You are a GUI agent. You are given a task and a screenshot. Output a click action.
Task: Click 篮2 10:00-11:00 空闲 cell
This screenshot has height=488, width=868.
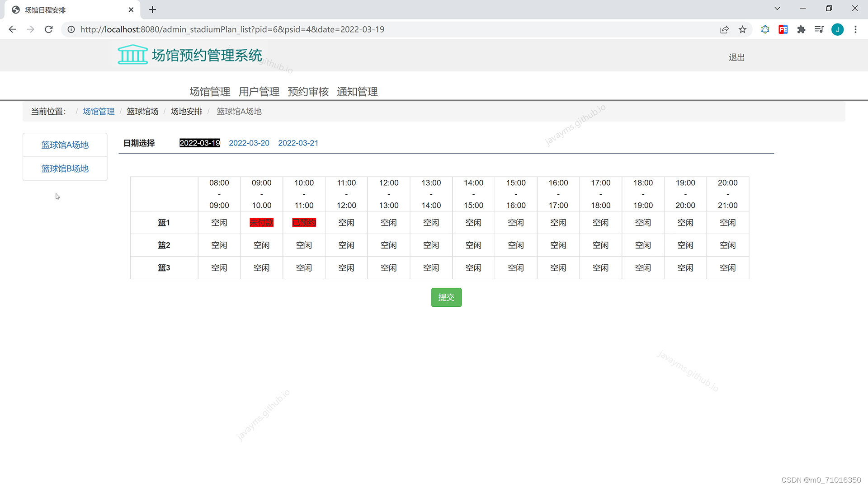(304, 245)
